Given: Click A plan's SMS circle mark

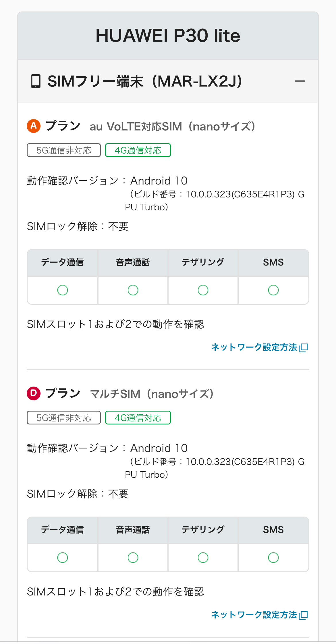Looking at the screenshot, I should (273, 290).
